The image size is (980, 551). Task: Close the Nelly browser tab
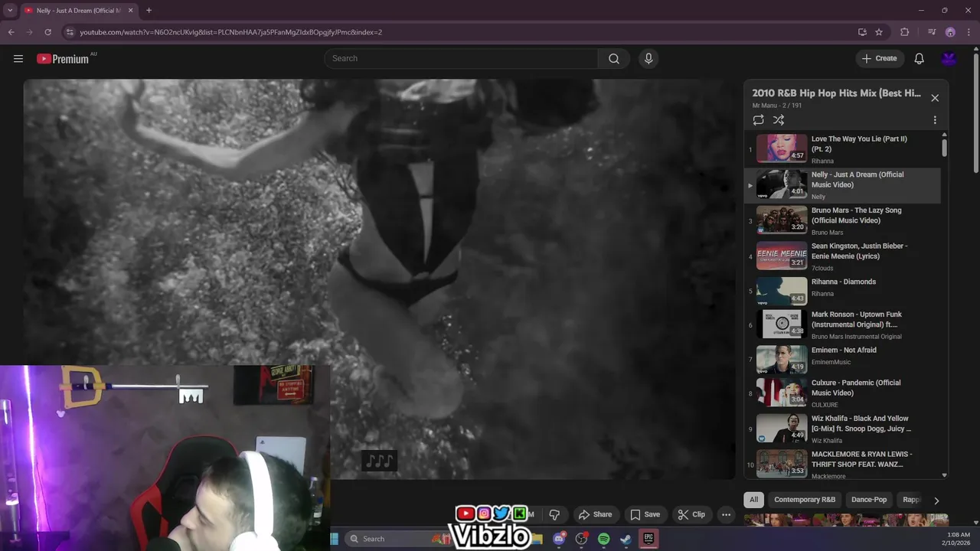pyautogui.click(x=131, y=11)
